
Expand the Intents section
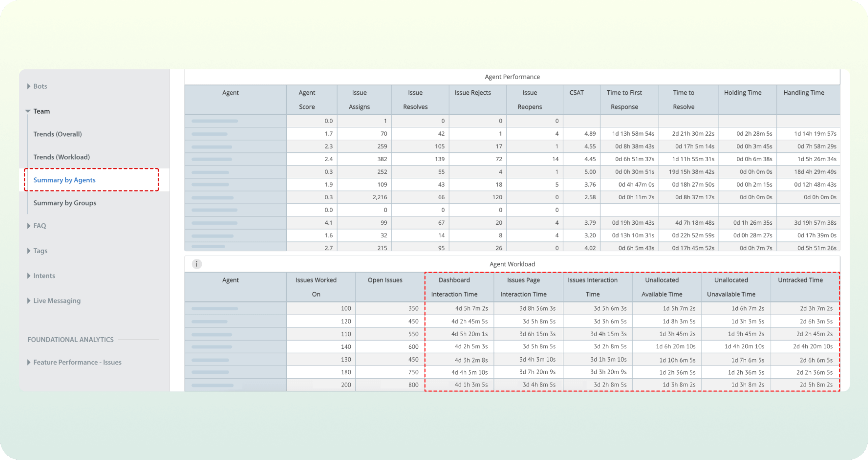(44, 275)
